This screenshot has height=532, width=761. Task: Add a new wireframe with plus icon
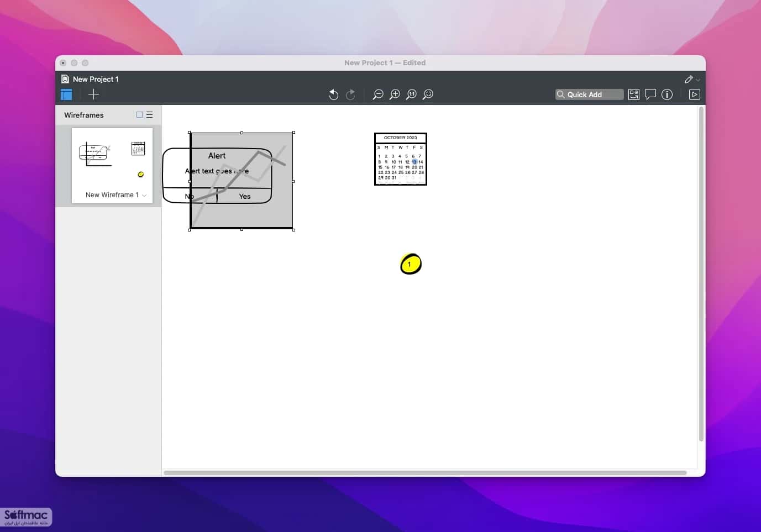point(93,94)
